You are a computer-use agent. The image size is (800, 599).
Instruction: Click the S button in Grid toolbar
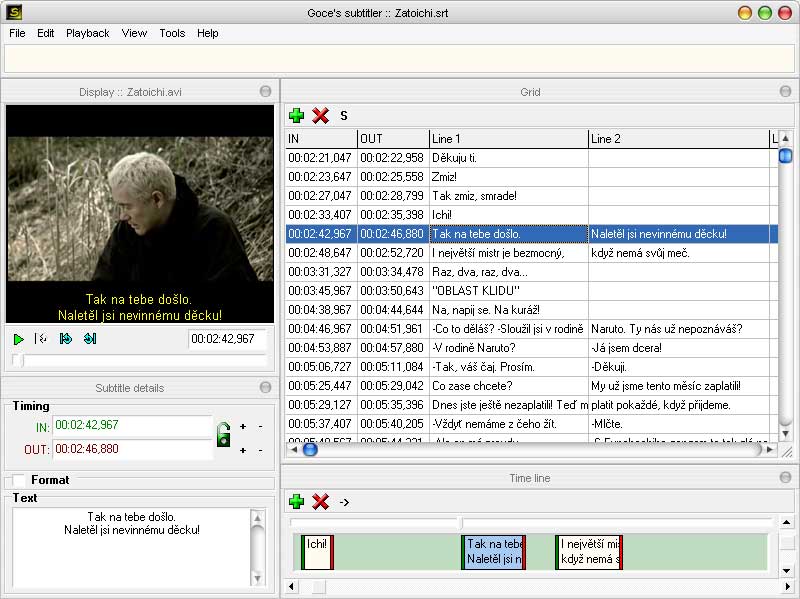point(344,116)
